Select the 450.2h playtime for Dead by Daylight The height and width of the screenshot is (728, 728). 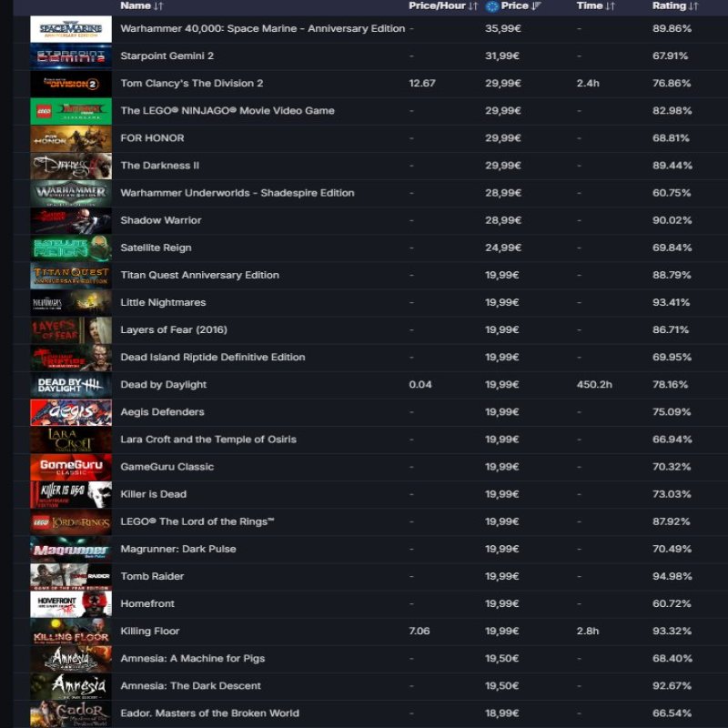point(594,385)
